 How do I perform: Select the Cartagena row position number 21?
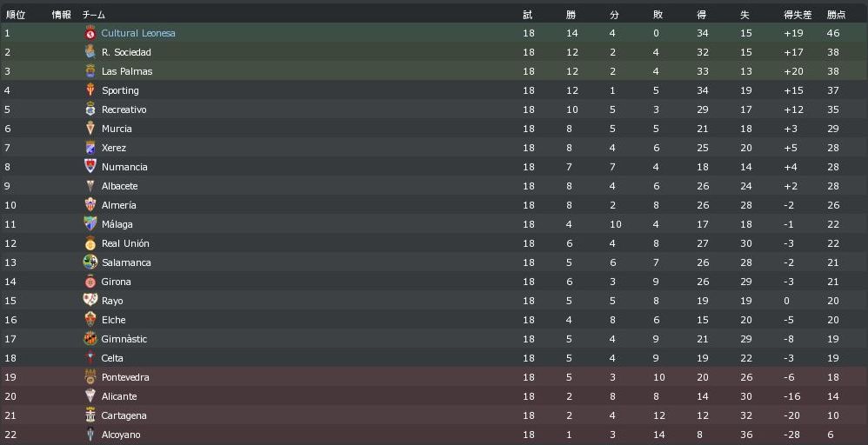(10, 415)
